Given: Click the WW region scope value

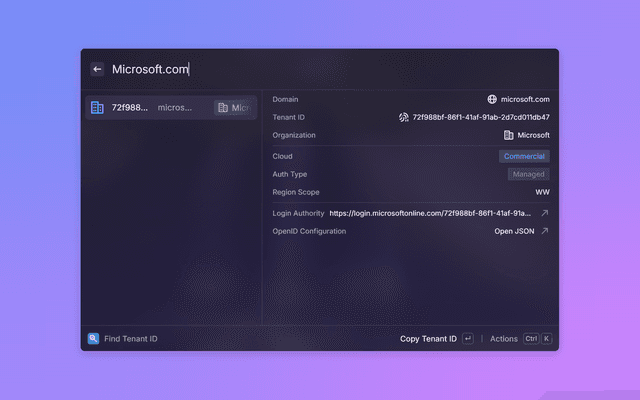Looking at the screenshot, I should point(542,192).
